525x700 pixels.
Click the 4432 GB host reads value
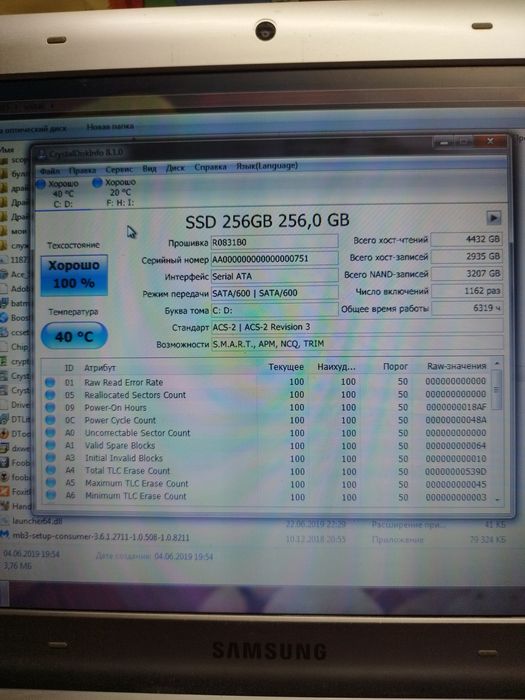(467, 239)
